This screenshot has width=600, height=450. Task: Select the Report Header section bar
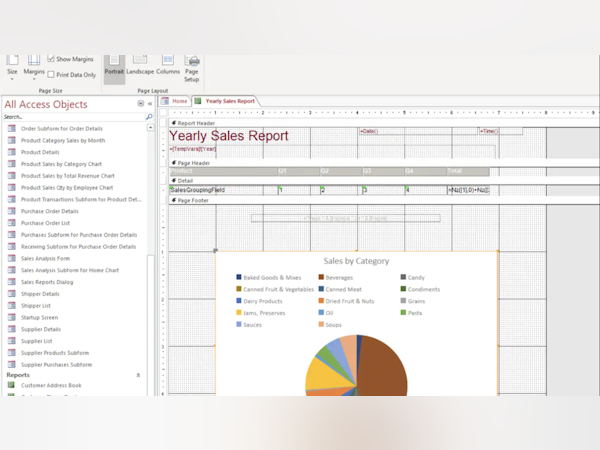click(x=384, y=123)
